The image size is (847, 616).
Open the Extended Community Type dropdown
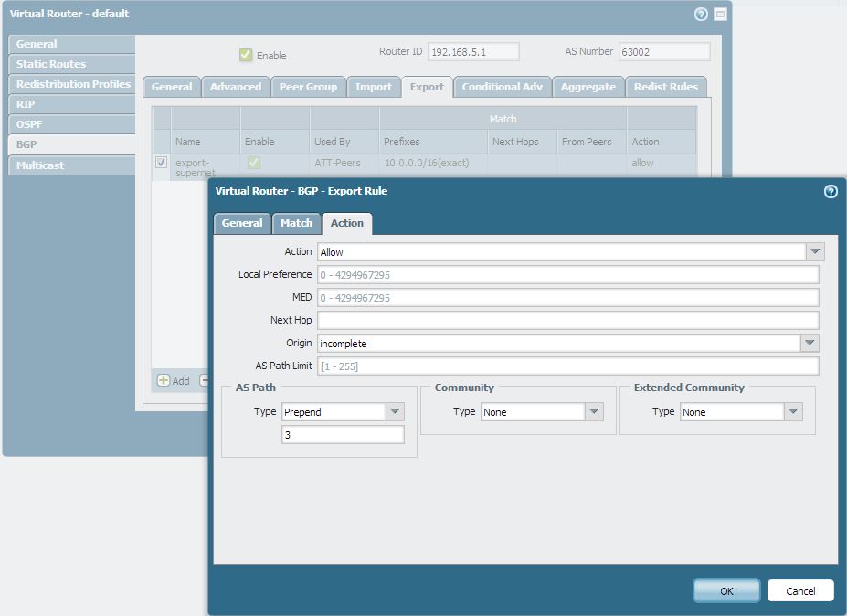tap(793, 412)
